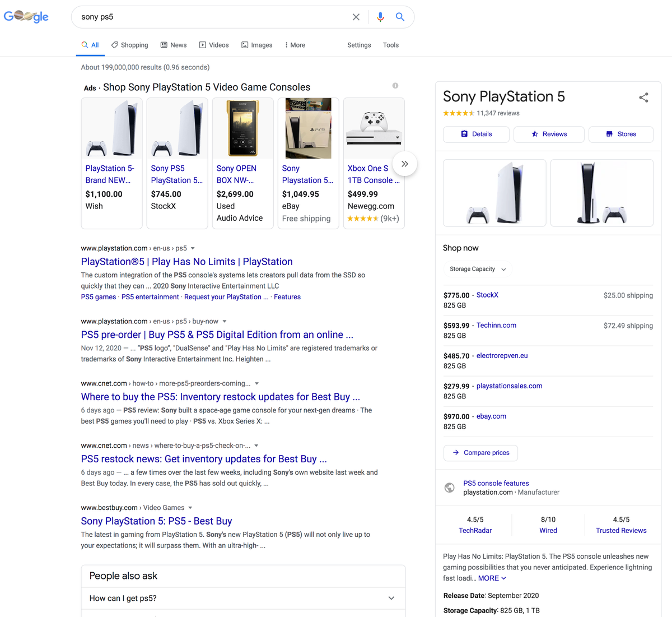
Task: Click the StockX $775.00 seller link
Action: (487, 295)
